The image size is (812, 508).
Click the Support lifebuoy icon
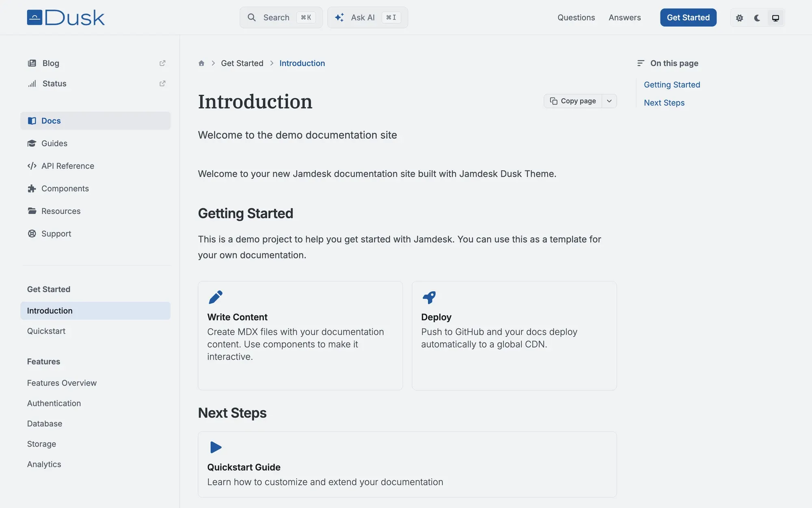pyautogui.click(x=32, y=234)
